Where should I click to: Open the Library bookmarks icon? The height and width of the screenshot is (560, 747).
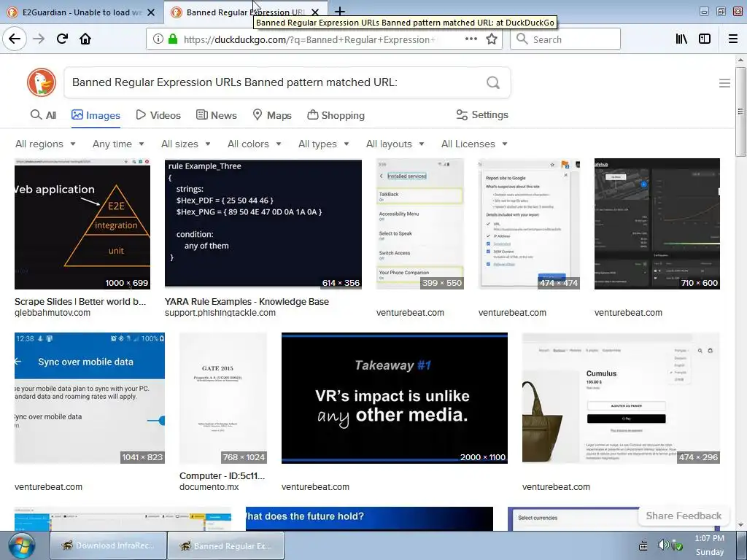point(682,39)
